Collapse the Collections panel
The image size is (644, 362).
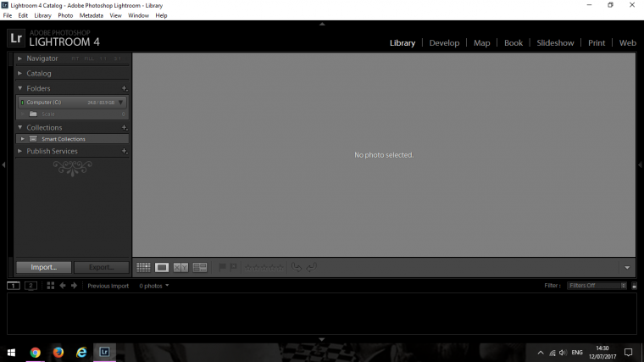19,128
